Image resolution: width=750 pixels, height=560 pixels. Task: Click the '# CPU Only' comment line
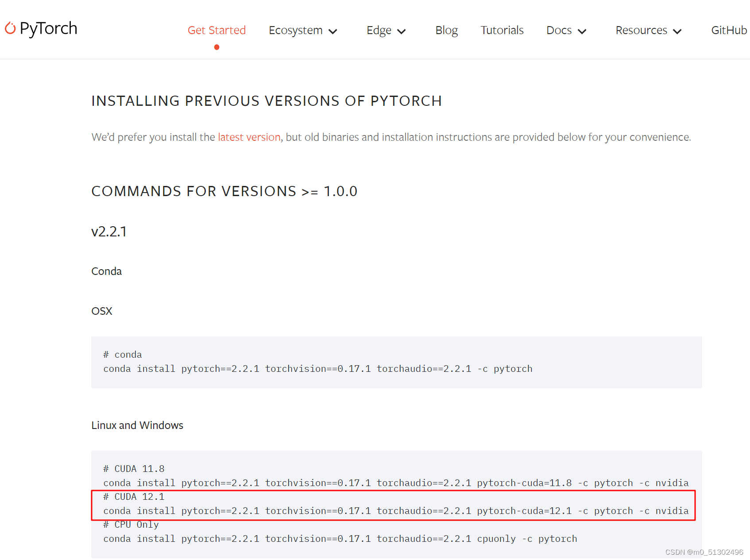131,525
